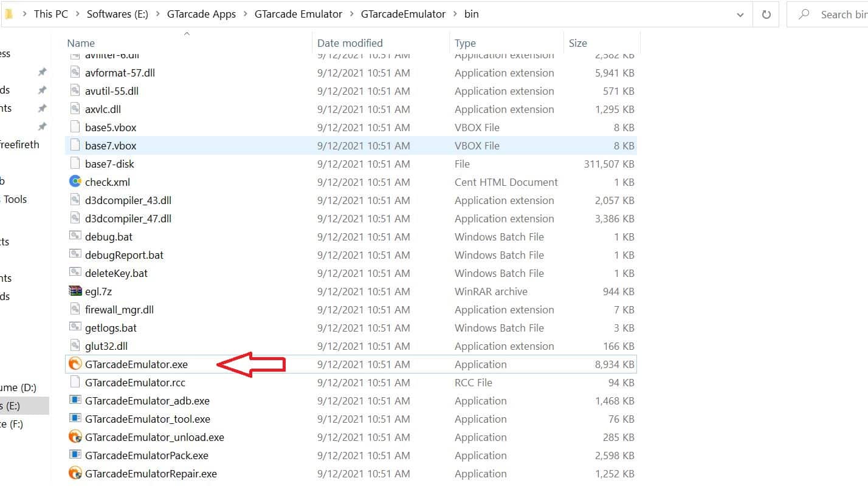Expand the chevron after Softwares (E:) breadcrumb
The image size is (868, 498).
click(157, 14)
